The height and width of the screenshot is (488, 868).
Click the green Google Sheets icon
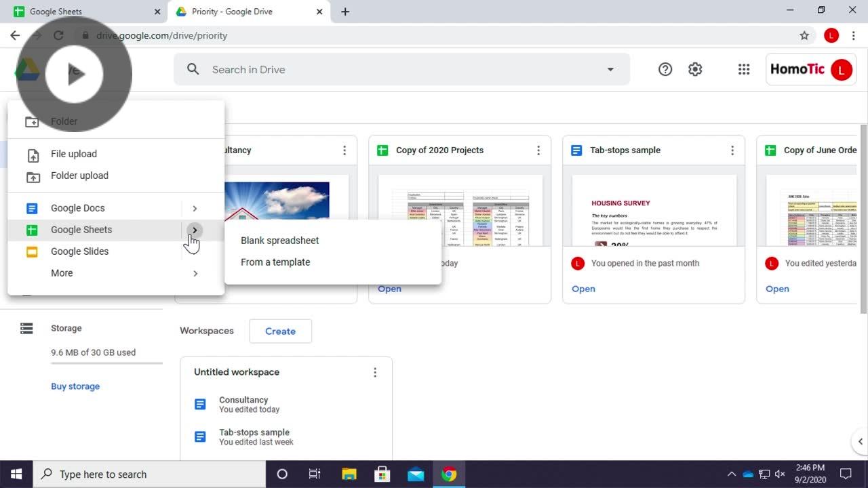[x=32, y=230]
